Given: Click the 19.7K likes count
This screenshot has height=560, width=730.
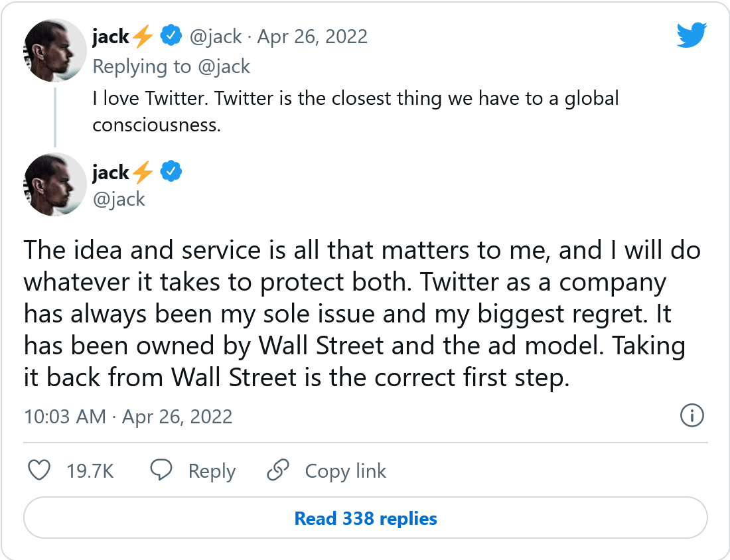Looking at the screenshot, I should point(90,471).
